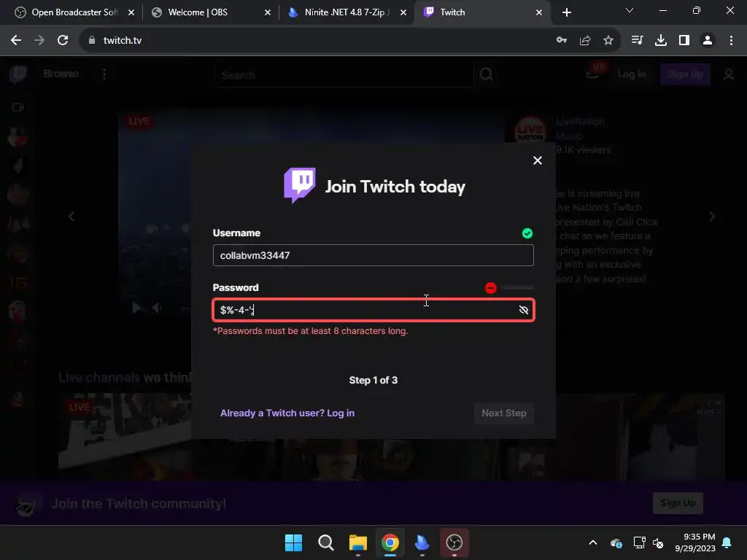Open Windows taskbar search

(x=326, y=542)
